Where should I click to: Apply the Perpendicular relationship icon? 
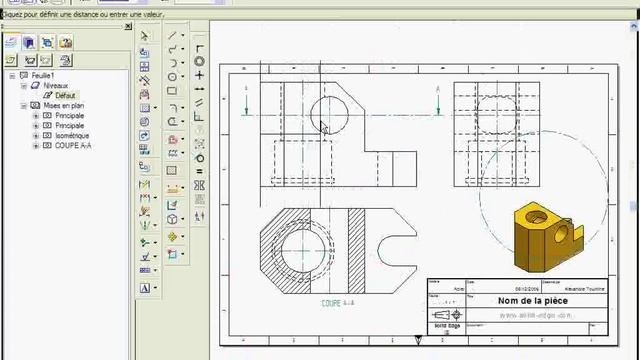(199, 117)
